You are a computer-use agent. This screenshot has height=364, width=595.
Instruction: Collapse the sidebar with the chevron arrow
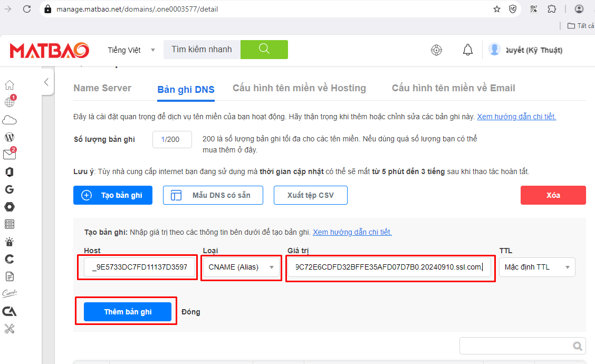(x=46, y=82)
